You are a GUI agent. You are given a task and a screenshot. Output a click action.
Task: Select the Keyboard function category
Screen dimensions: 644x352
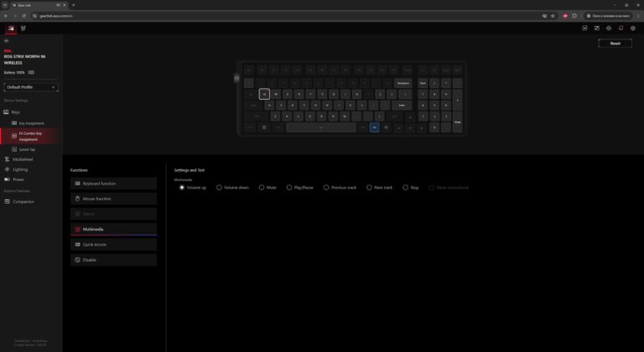[113, 184]
